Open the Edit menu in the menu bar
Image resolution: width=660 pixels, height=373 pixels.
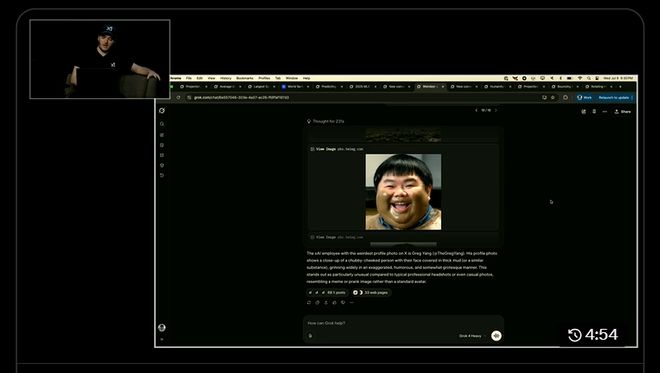[x=200, y=78]
